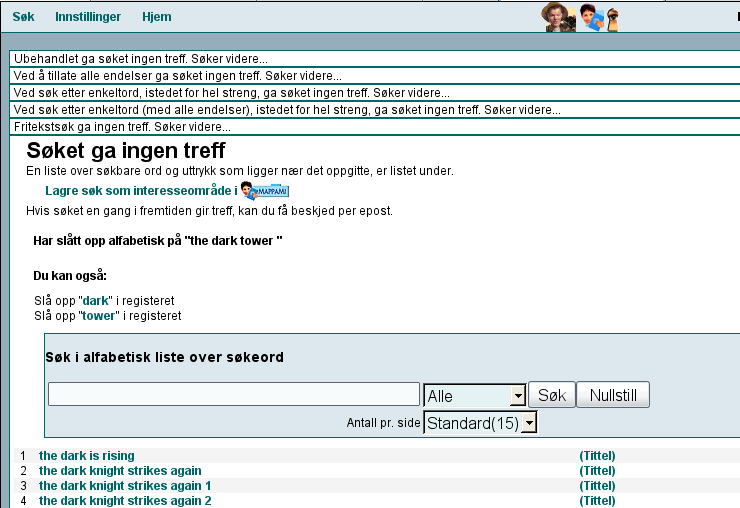Click 'Søk i alfabetisk liste over søkeord' heading
The width and height of the screenshot is (740, 508).
[x=164, y=357]
